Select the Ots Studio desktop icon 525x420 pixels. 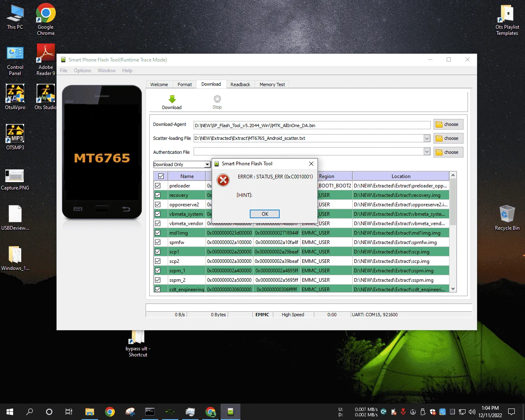(x=46, y=97)
